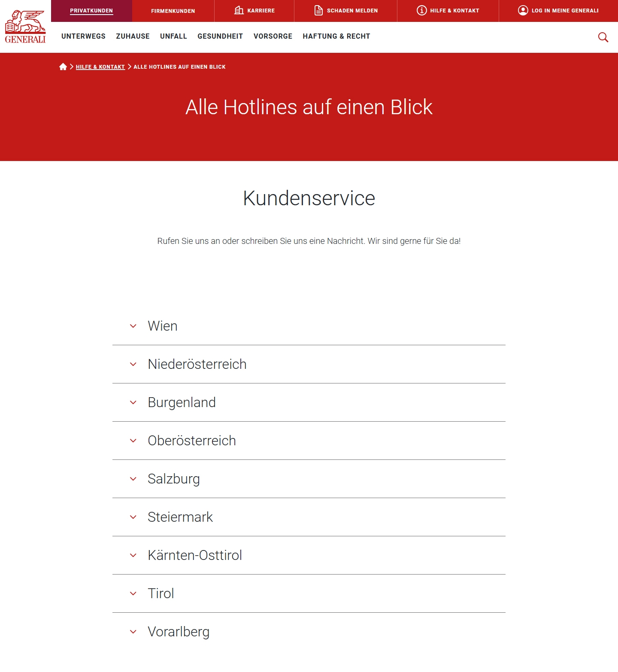Click the Hilfe & Kontakt info icon

pos(422,10)
